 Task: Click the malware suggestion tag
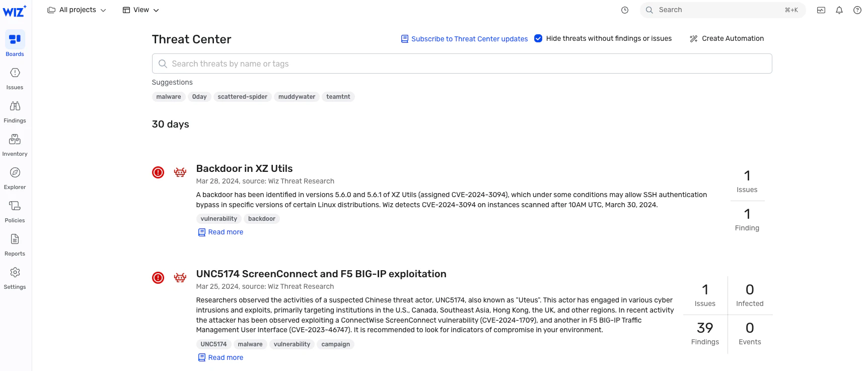(168, 97)
